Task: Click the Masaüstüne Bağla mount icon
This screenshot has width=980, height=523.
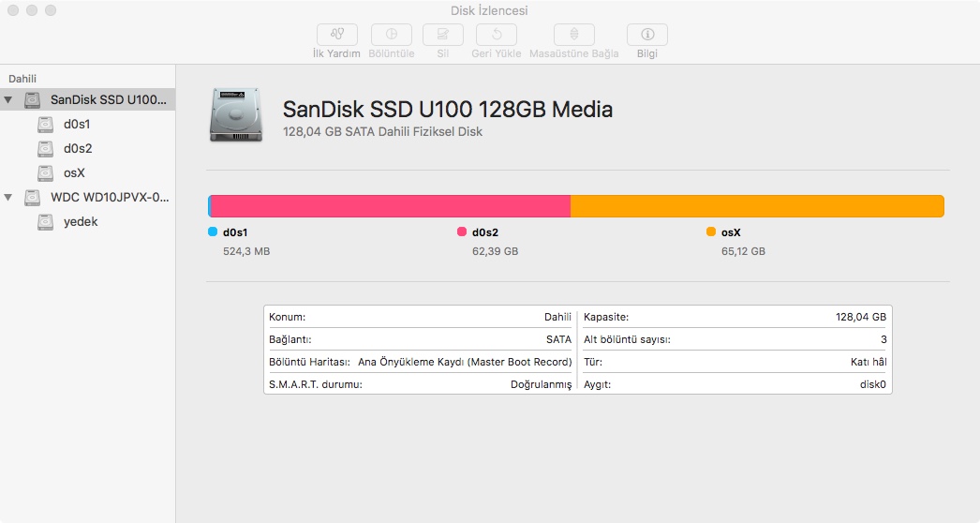Action: click(x=573, y=35)
